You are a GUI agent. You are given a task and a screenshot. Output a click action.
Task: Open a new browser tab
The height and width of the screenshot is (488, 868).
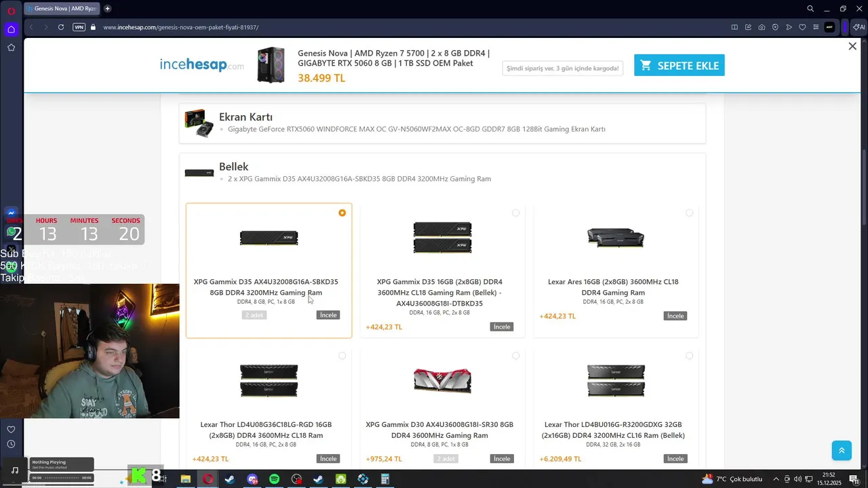107,9
